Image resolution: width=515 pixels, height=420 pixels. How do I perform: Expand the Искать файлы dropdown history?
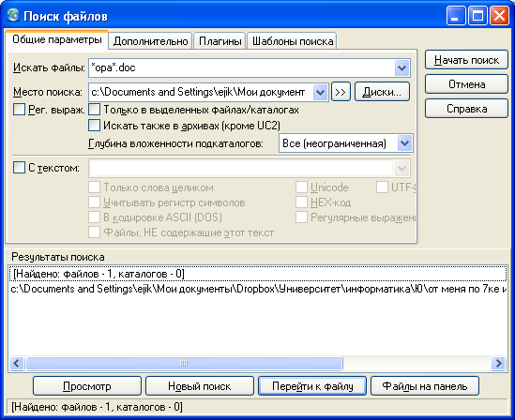tap(402, 67)
